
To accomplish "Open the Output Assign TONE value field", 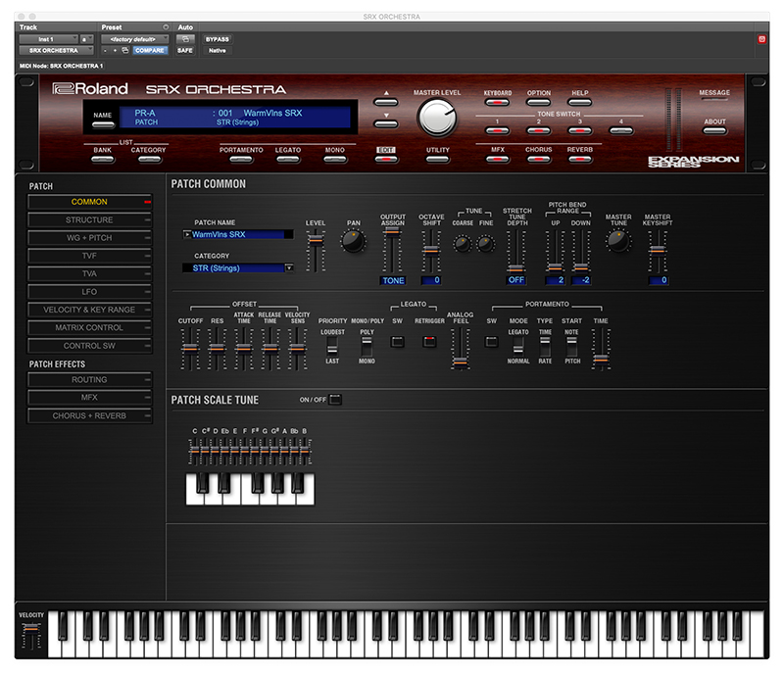I will tap(393, 280).
